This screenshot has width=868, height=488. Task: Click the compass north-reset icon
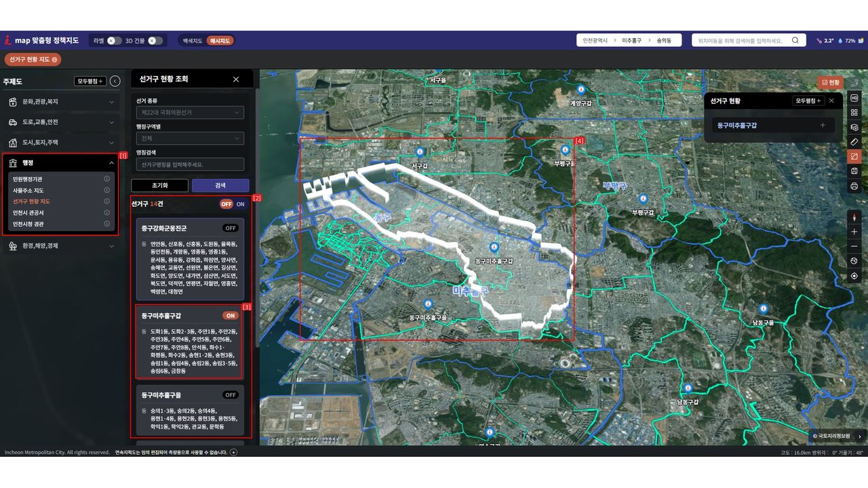point(854,217)
